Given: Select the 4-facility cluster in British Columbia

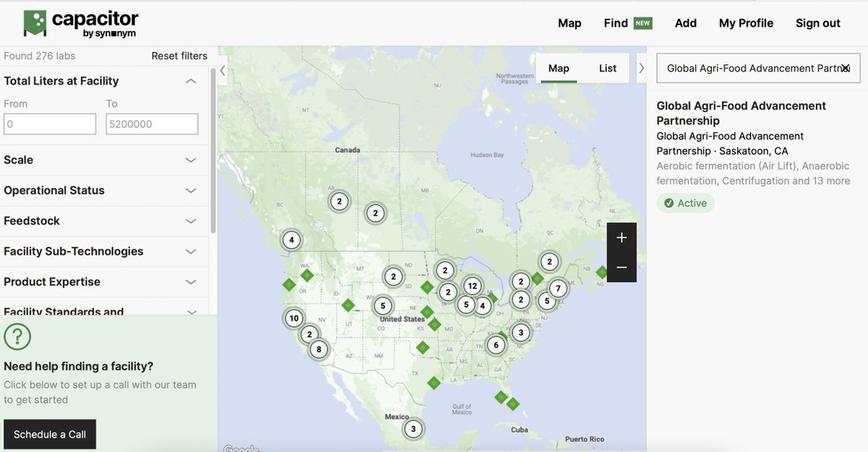Looking at the screenshot, I should pos(291,239).
